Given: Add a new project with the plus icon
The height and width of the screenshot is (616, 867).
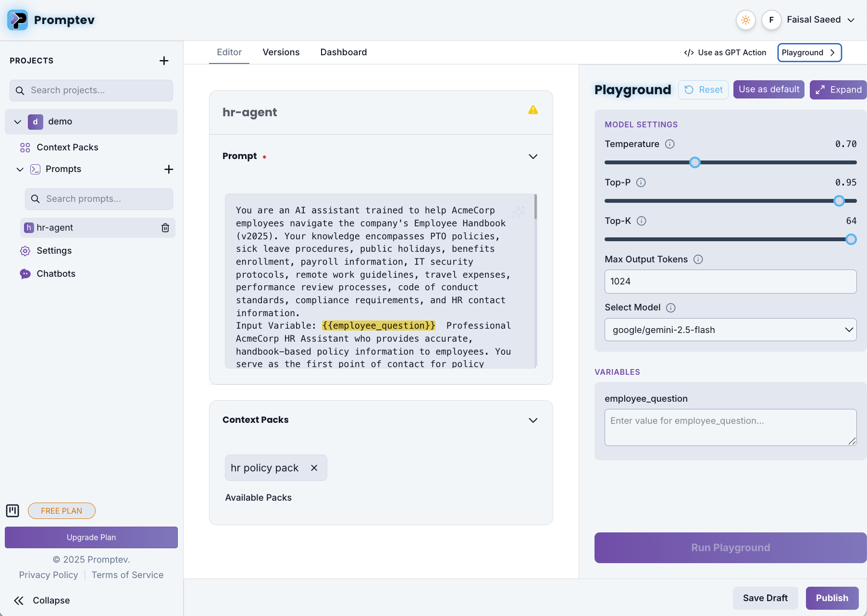Looking at the screenshot, I should pyautogui.click(x=164, y=61).
